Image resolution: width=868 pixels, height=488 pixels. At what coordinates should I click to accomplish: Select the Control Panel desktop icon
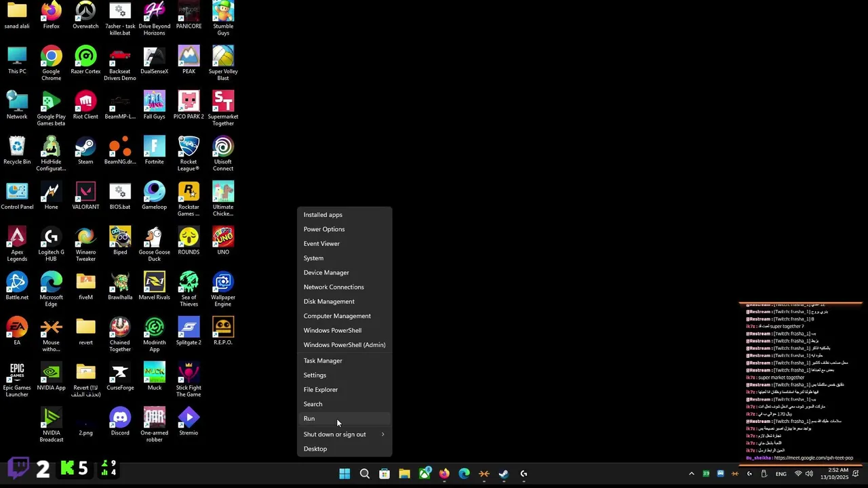tap(17, 196)
